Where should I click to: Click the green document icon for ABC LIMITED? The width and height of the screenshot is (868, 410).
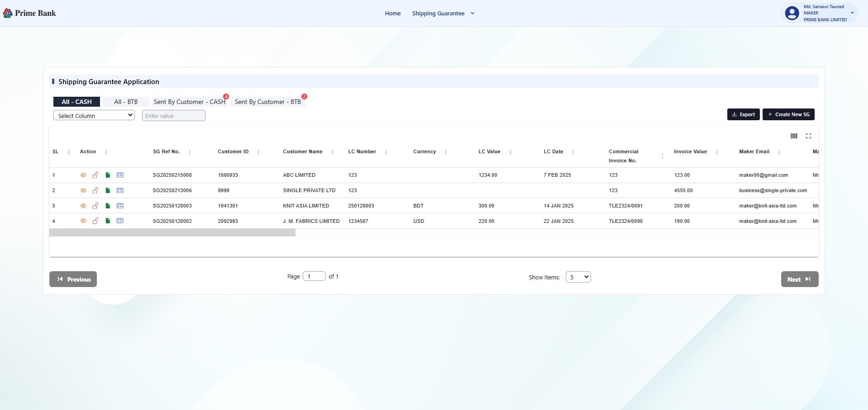108,175
